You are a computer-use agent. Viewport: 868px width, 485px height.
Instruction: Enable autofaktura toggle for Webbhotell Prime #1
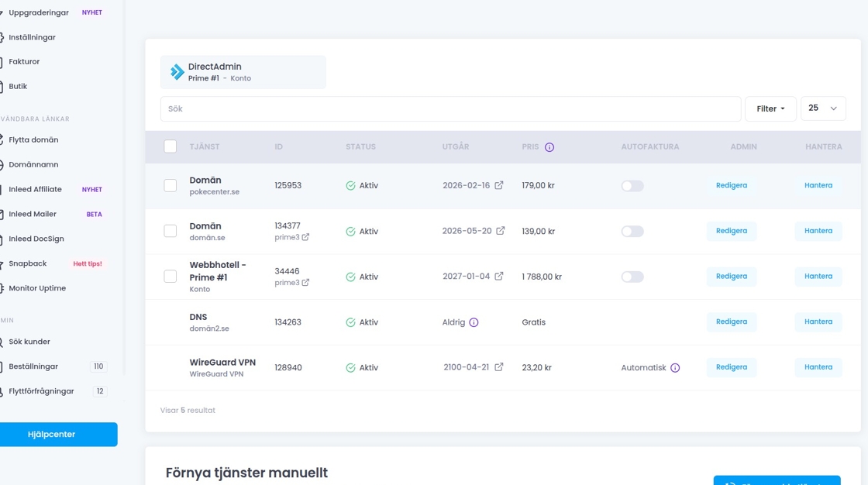tap(632, 277)
